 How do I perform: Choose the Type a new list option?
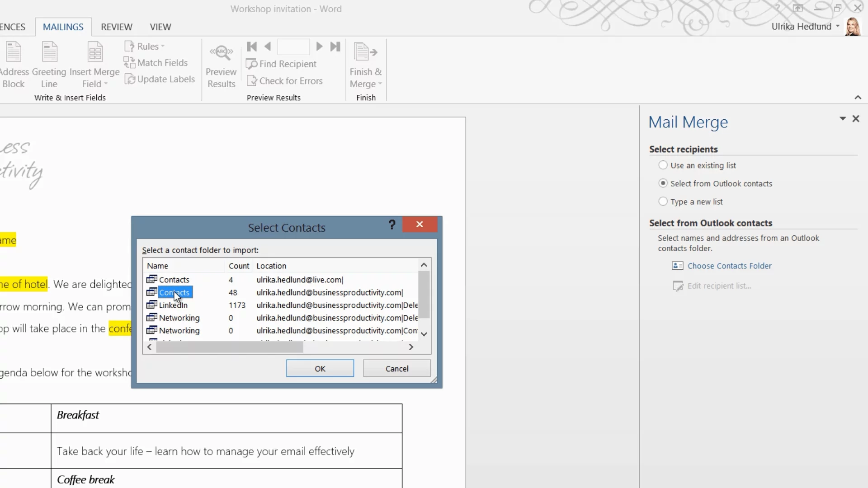[663, 202]
